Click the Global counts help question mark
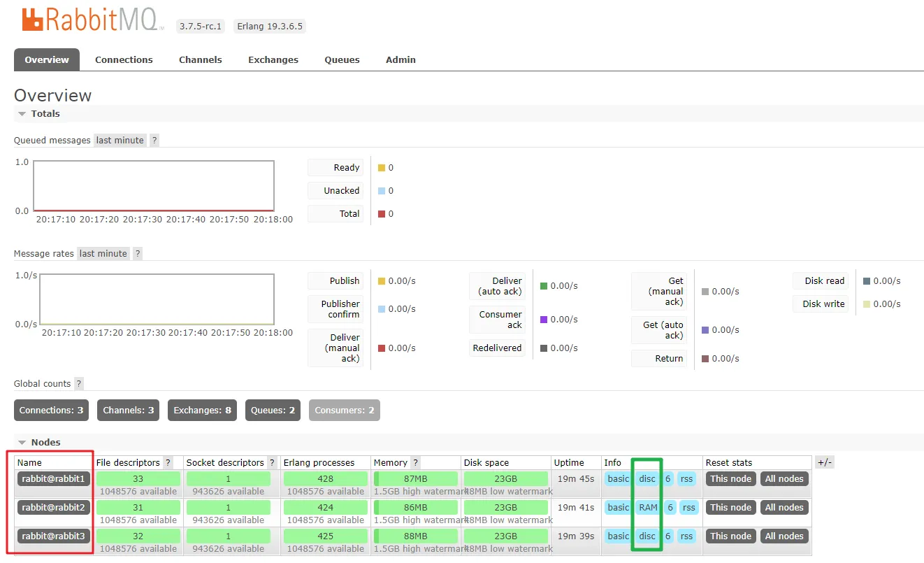The height and width of the screenshot is (563, 924). pyautogui.click(x=79, y=383)
